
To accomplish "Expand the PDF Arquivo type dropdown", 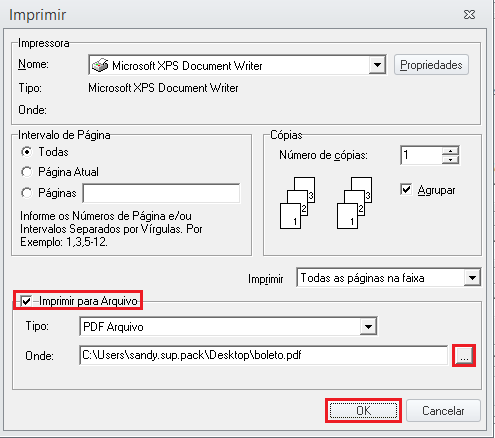I will [x=368, y=327].
